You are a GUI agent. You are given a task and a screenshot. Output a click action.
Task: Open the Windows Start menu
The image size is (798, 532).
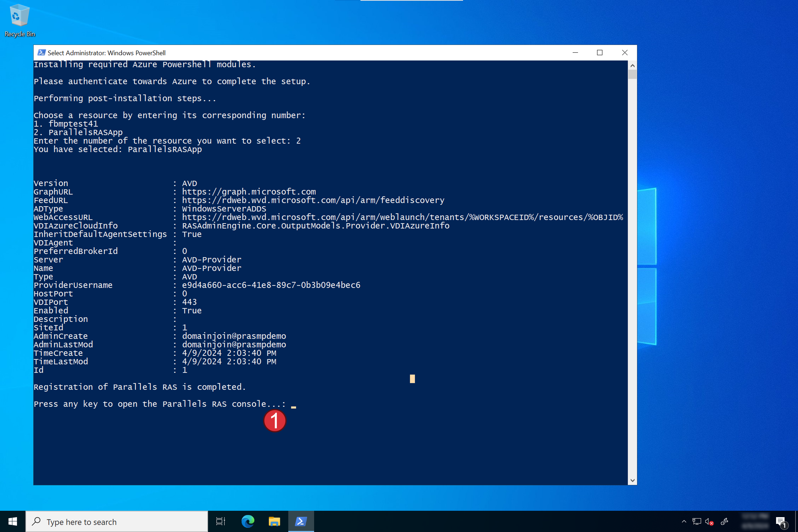click(12, 522)
